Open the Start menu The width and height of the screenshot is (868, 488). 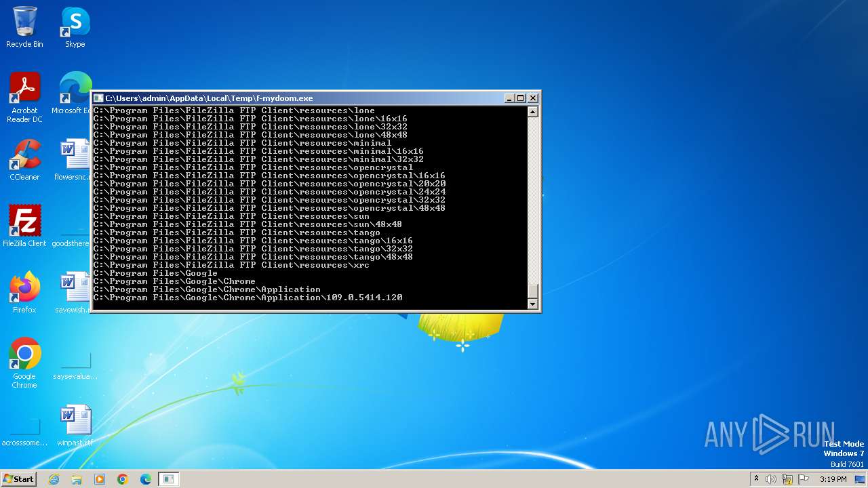tap(19, 479)
